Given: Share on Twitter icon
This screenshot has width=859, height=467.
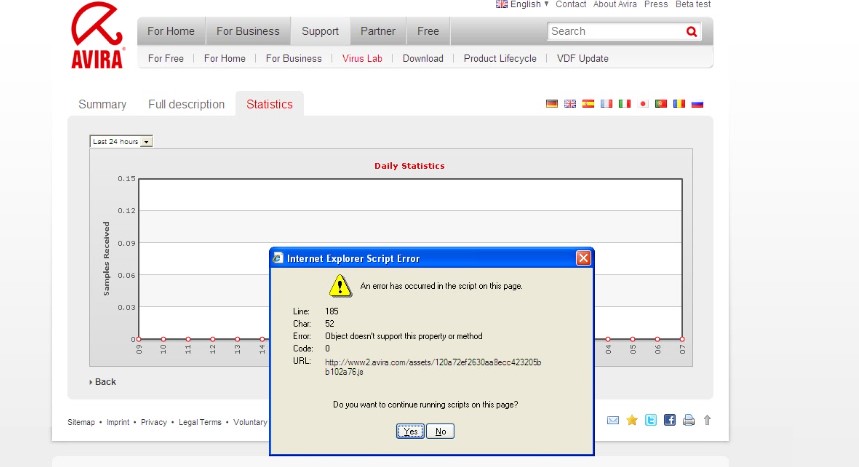Looking at the screenshot, I should coord(650,420).
